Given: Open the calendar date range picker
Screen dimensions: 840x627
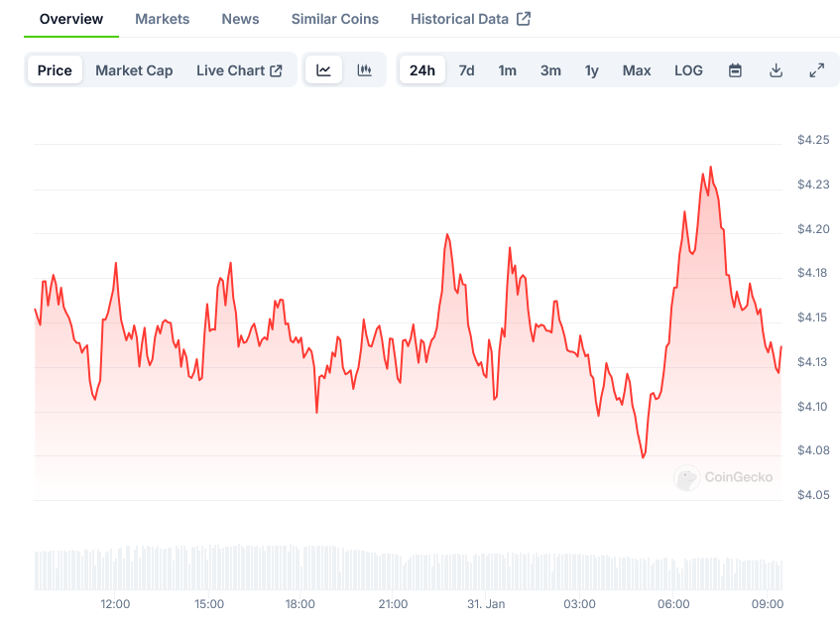Looking at the screenshot, I should coord(735,70).
